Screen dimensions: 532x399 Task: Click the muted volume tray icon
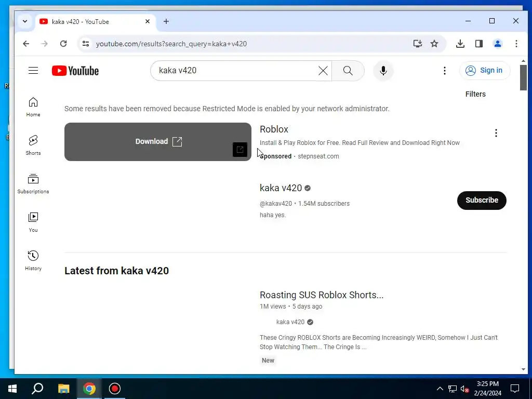pyautogui.click(x=464, y=389)
